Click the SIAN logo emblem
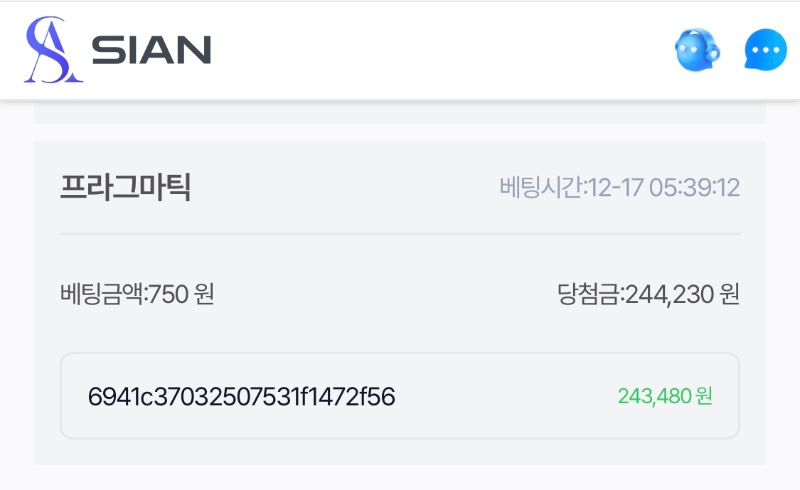The height and width of the screenshot is (490, 800). pos(53,50)
